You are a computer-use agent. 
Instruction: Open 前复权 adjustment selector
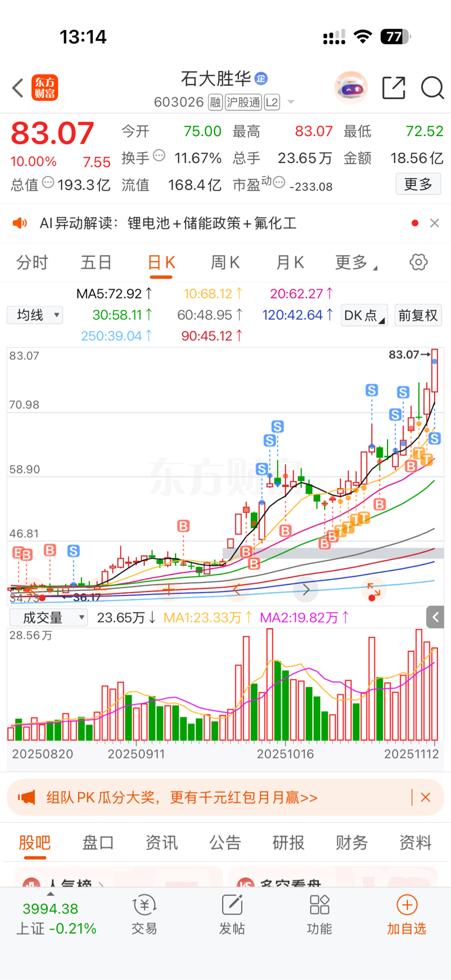pos(418,315)
